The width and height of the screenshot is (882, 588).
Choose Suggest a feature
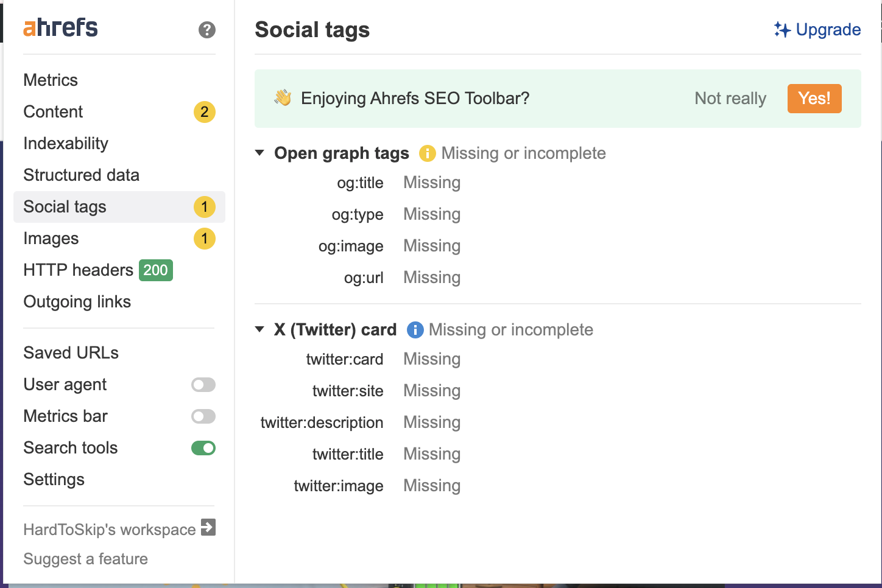[x=85, y=559]
